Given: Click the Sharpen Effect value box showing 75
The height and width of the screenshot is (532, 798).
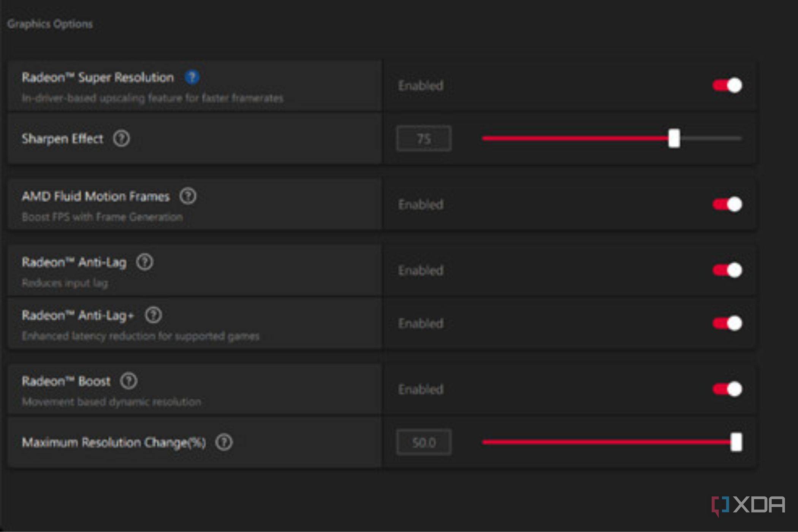Looking at the screenshot, I should (x=424, y=139).
